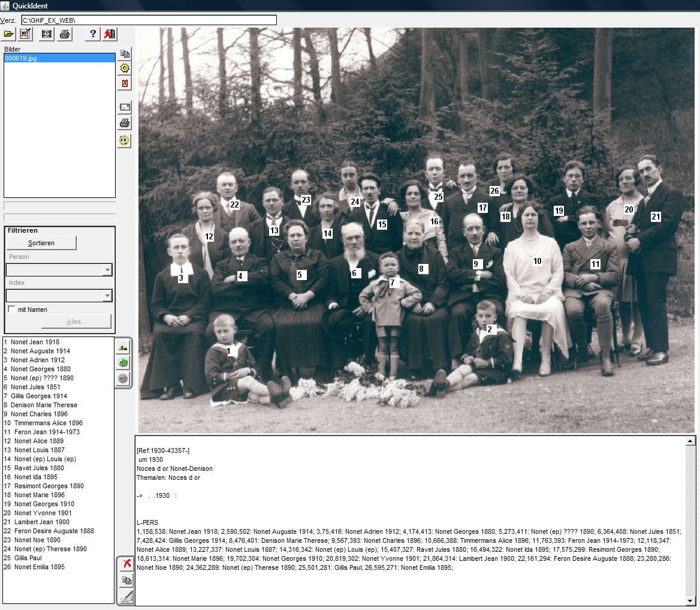Open the Person filter dropdown
This screenshot has height=610, width=700.
point(107,270)
